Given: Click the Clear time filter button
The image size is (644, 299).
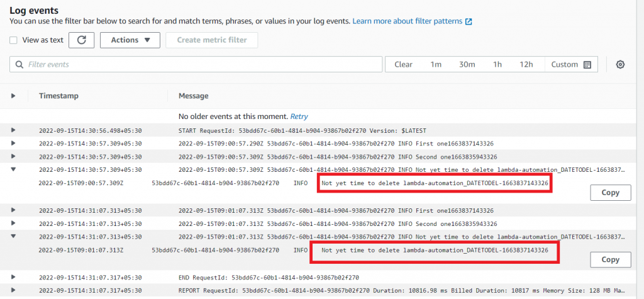Looking at the screenshot, I should [403, 64].
